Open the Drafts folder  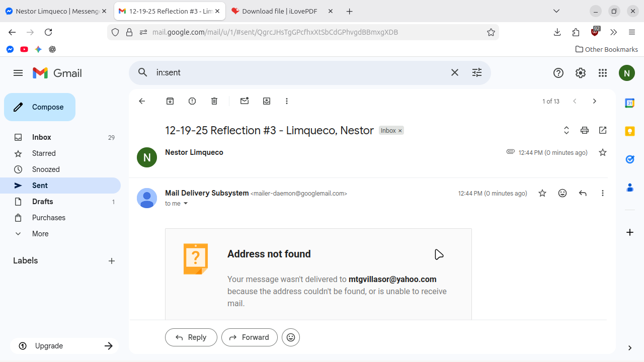point(60,202)
